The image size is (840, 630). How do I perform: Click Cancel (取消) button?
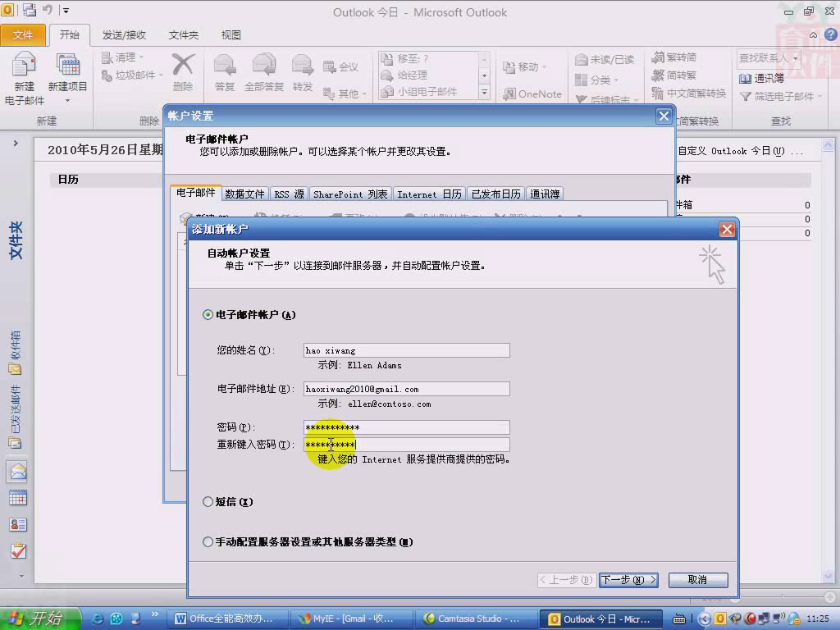click(698, 580)
